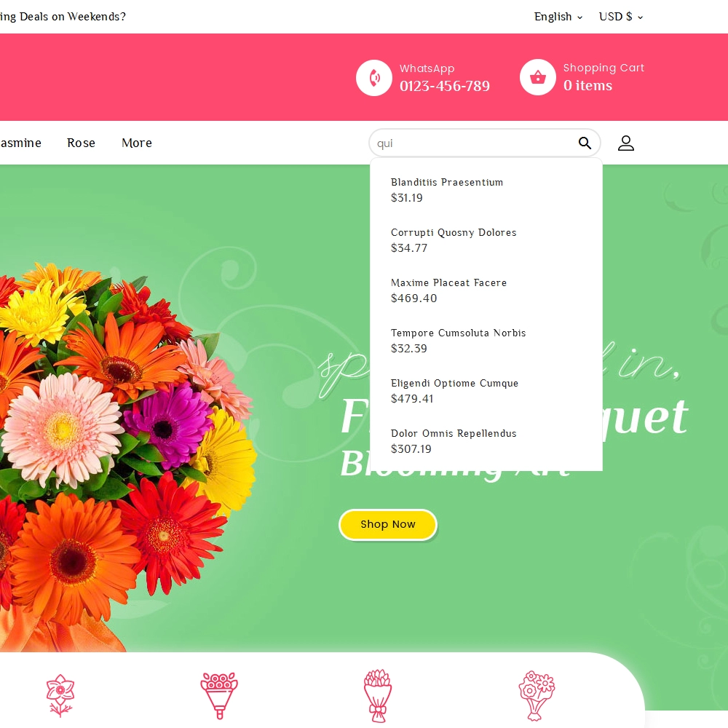The image size is (728, 728).
Task: Click the search magnifier icon
Action: pyautogui.click(x=585, y=143)
